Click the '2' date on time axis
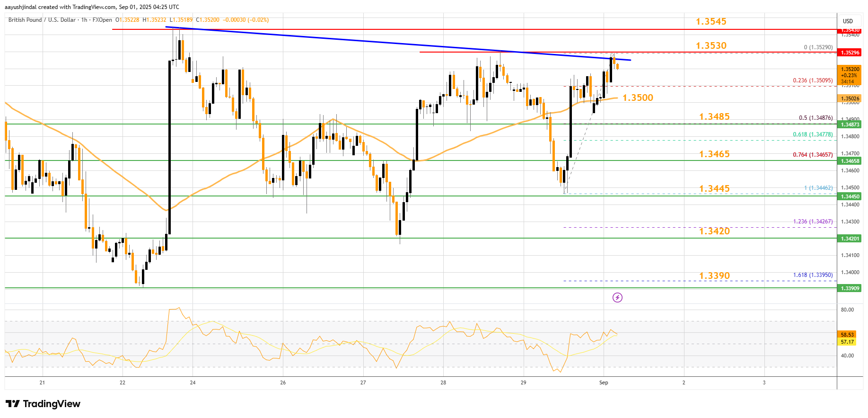868x418 pixels. (x=684, y=382)
